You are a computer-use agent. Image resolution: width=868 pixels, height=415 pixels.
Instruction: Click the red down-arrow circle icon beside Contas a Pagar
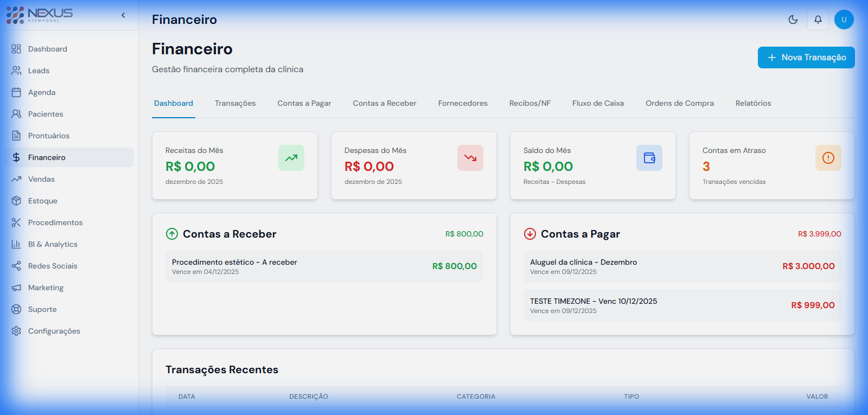click(530, 234)
